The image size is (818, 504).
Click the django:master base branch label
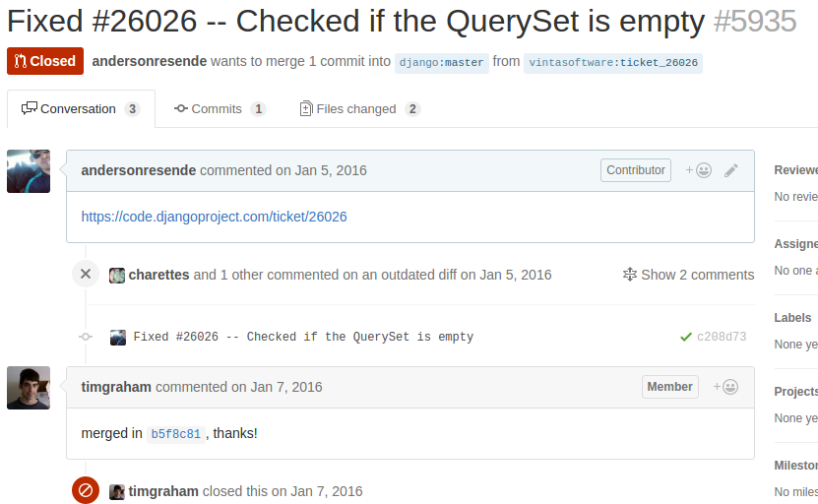441,63
